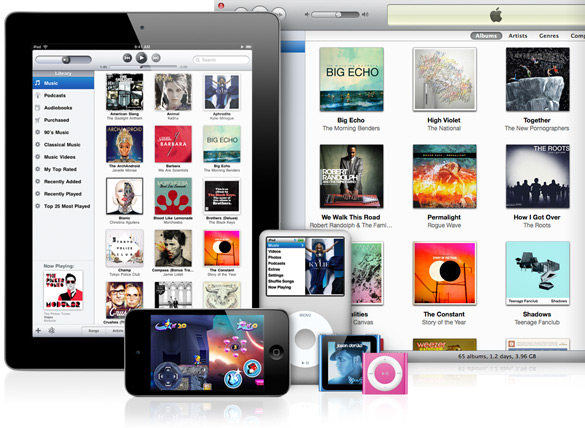Open the Recently Added playlist

click(63, 182)
